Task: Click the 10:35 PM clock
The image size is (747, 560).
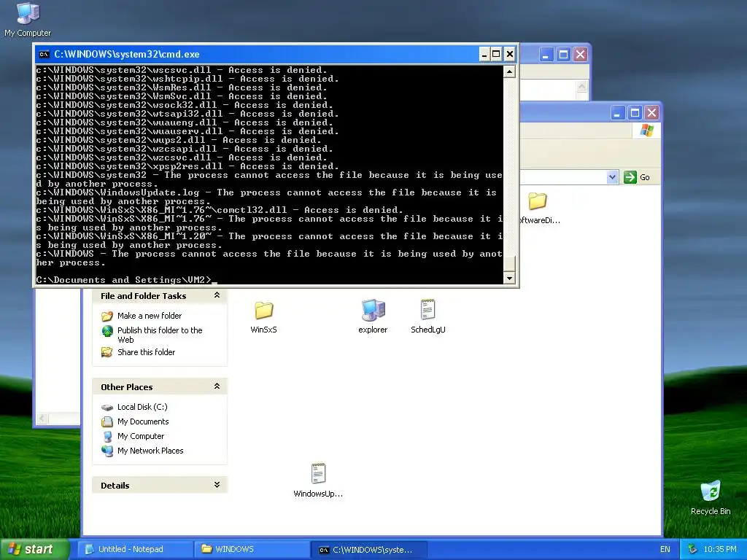Action: (720, 549)
